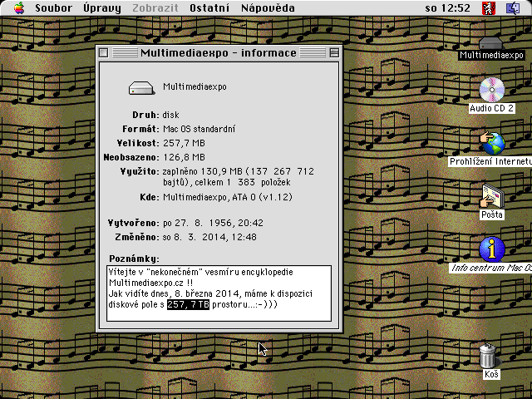Click the Info centrum Mac OS icon
The image size is (532, 399).
[x=491, y=249]
